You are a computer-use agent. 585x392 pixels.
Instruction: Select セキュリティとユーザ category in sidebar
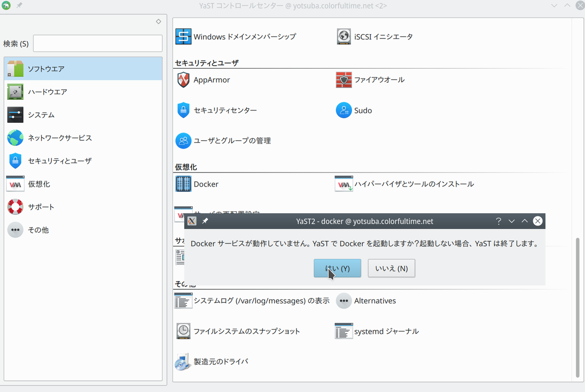pos(83,161)
